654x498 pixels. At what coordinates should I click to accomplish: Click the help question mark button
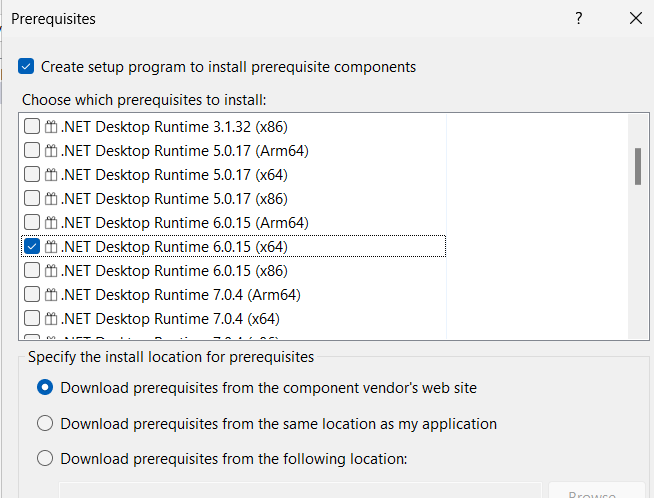pyautogui.click(x=579, y=18)
